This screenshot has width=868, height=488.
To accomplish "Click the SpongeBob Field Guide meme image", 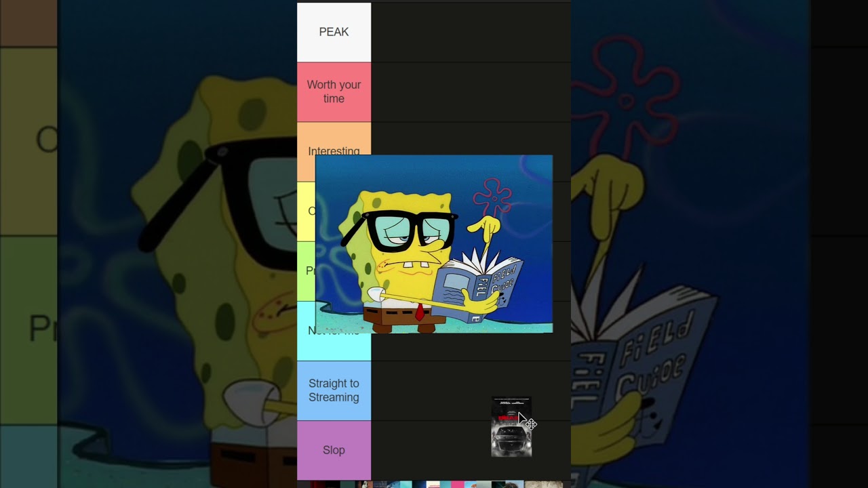I will [434, 244].
